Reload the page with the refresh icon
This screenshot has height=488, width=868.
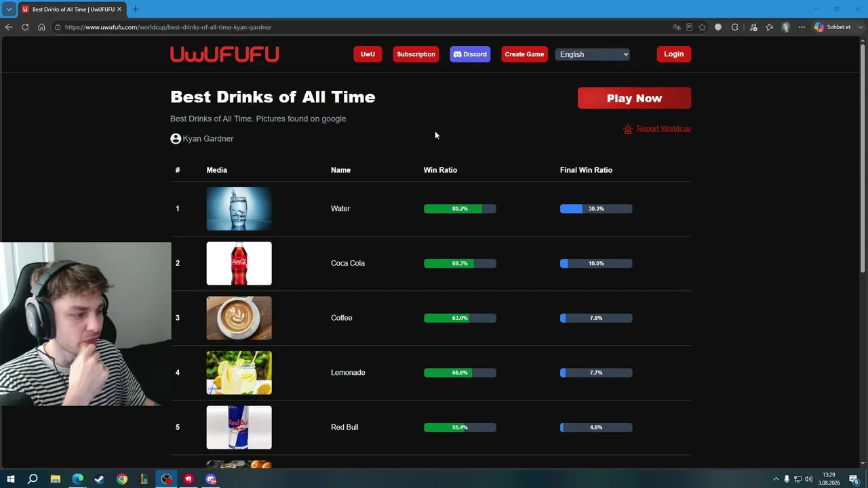click(25, 27)
